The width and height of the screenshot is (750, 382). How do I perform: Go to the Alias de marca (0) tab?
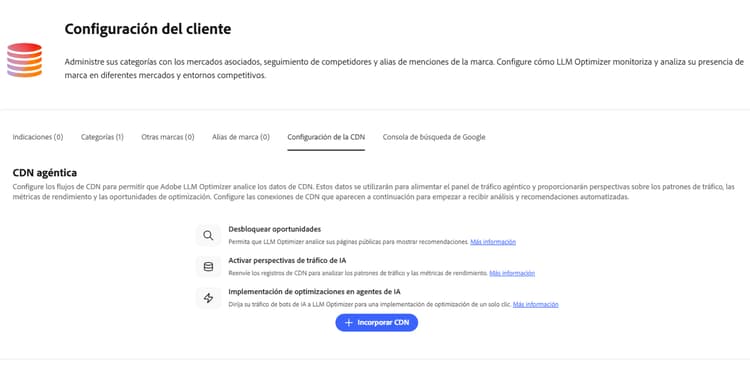coord(241,137)
